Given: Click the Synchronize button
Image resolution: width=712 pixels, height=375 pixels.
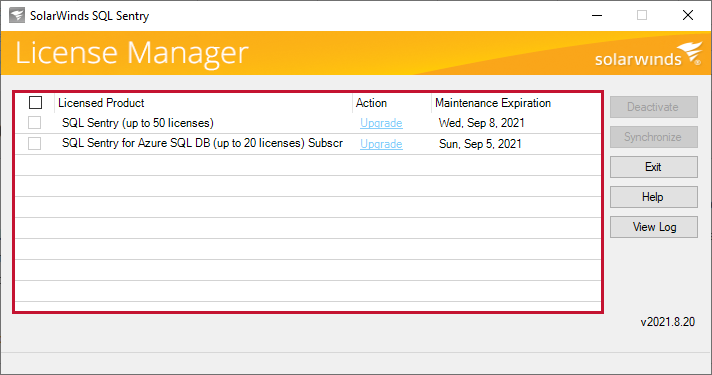Looking at the screenshot, I should (653, 137).
